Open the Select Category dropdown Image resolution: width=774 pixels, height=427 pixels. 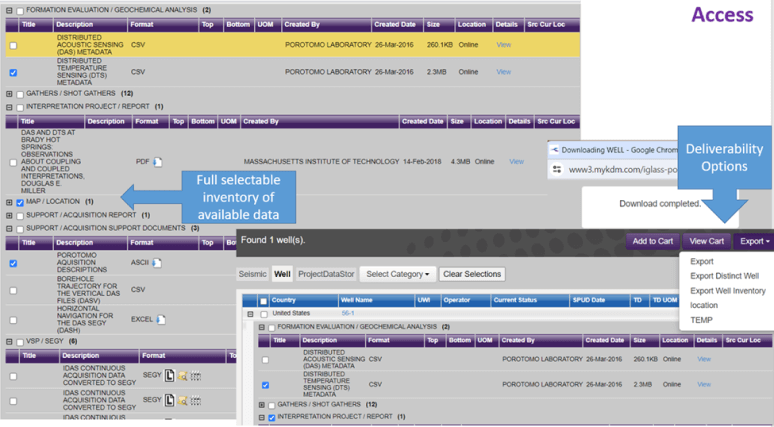(x=397, y=274)
